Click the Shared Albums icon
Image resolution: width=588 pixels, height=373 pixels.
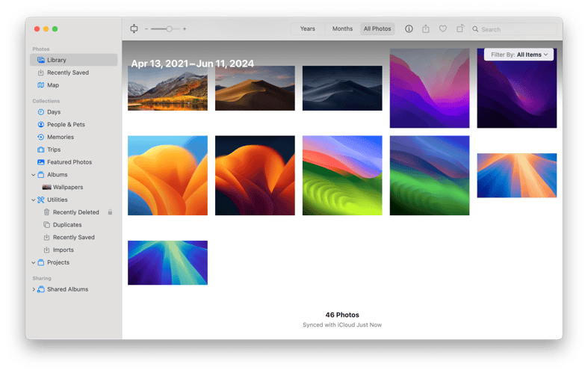point(41,289)
